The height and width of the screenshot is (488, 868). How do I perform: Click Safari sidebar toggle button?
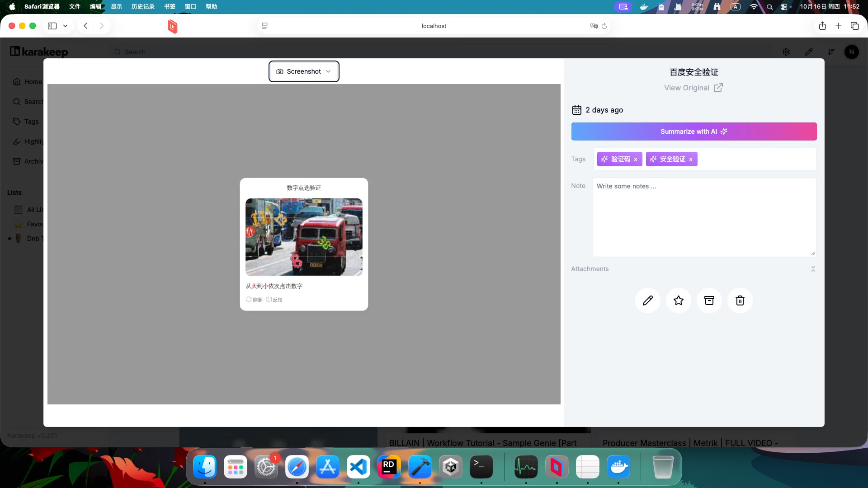coord(52,26)
